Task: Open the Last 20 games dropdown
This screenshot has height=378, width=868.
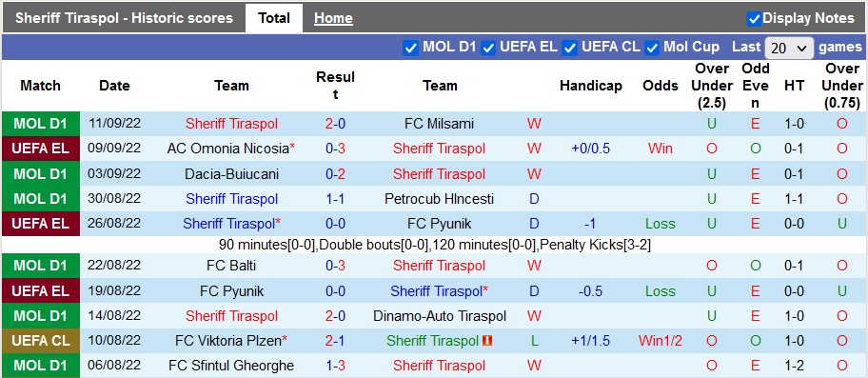Action: tap(789, 49)
